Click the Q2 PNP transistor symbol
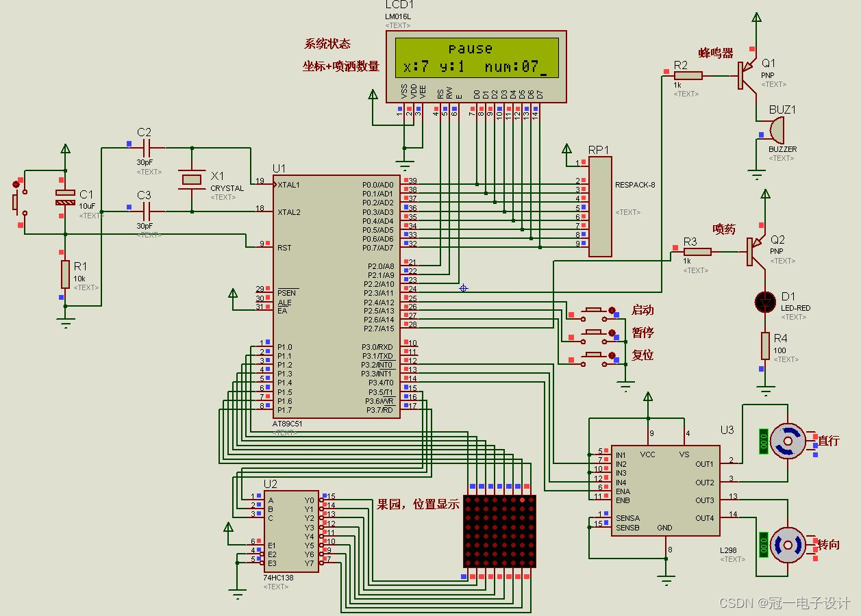This screenshot has height=616, width=861. 758,252
